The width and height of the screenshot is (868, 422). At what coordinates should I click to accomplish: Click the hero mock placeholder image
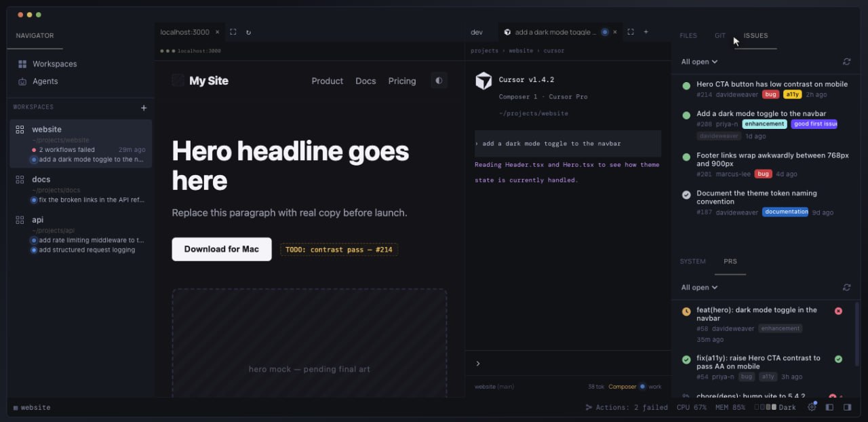309,343
